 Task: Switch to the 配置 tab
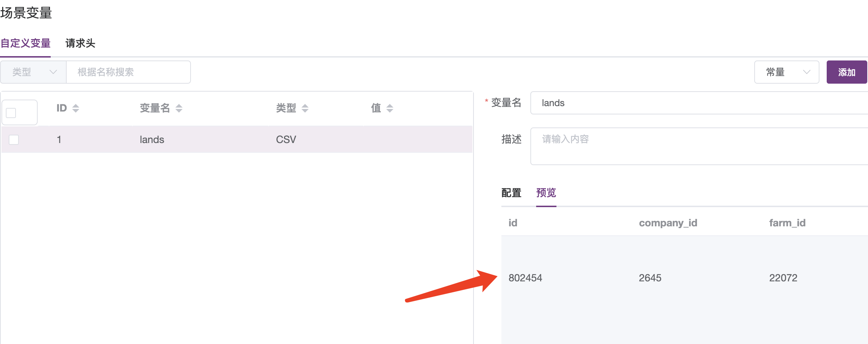[x=511, y=193]
